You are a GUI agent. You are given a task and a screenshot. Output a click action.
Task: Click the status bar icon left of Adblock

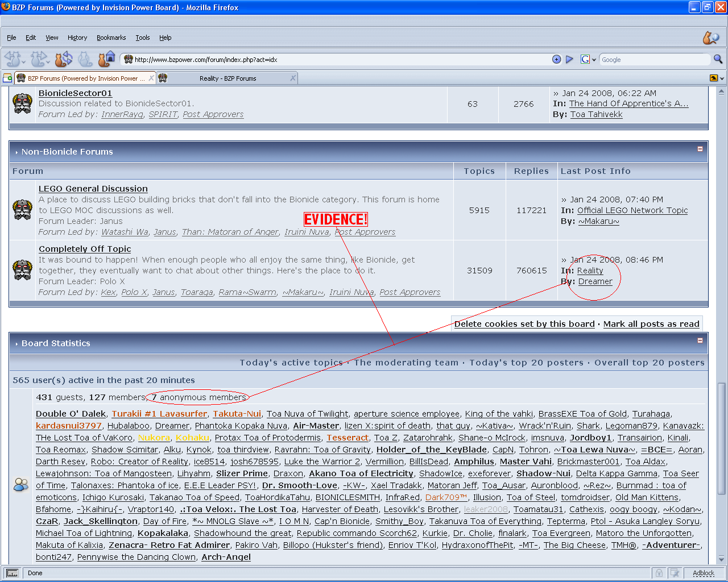coord(675,573)
